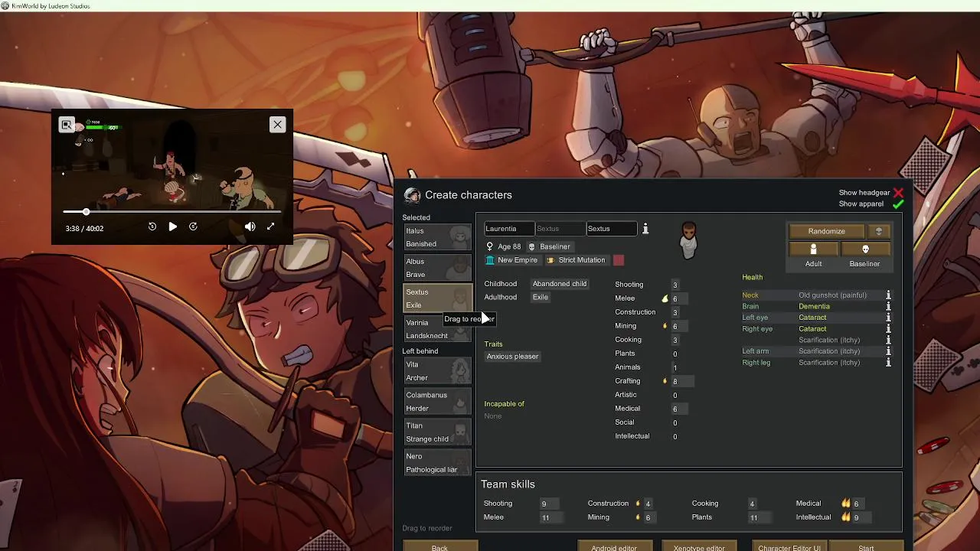Show info for Left arm scarification
This screenshot has height=551, width=980.
coord(888,351)
